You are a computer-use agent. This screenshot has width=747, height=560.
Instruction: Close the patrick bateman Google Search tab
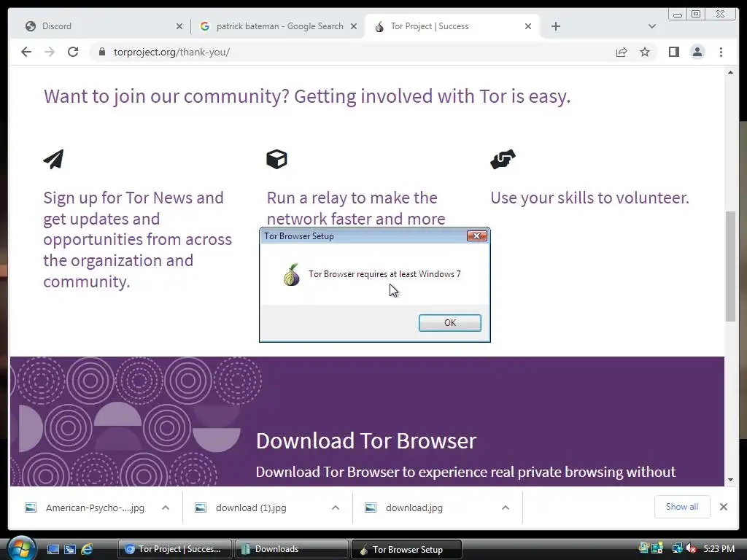click(354, 27)
